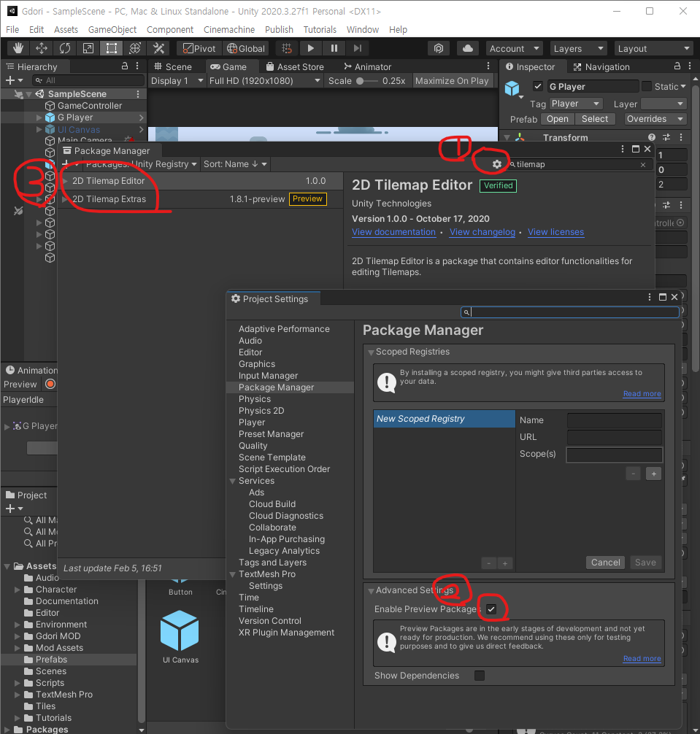700x734 pixels.
Task: Select the Move tool
Action: (x=42, y=48)
